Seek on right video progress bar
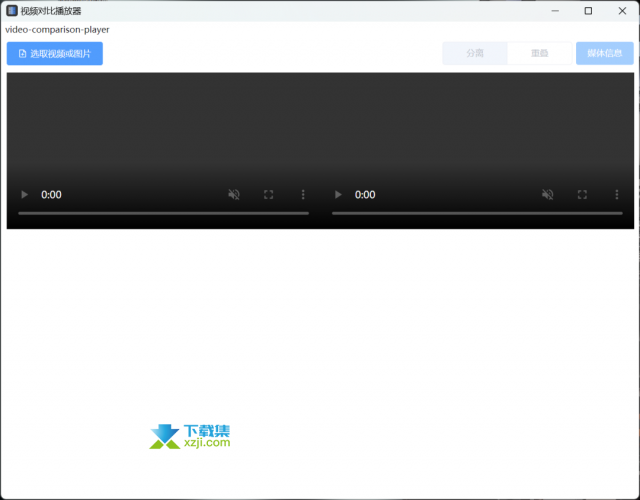640x500 pixels. pos(477,213)
